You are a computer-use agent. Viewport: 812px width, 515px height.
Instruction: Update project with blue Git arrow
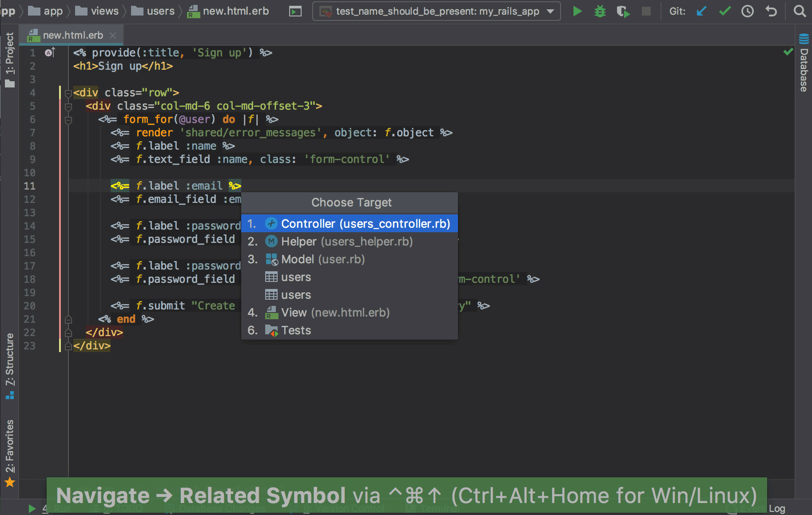(x=702, y=11)
